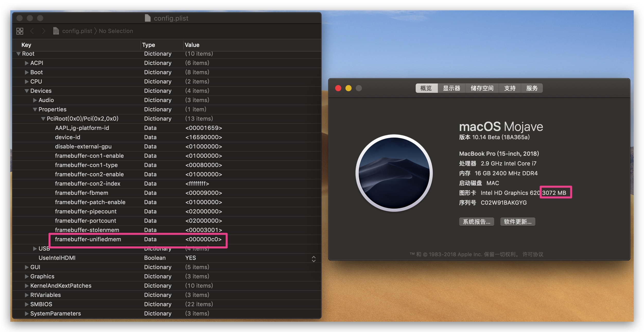
Task: Switch to the 显示器 tab
Action: click(x=451, y=88)
